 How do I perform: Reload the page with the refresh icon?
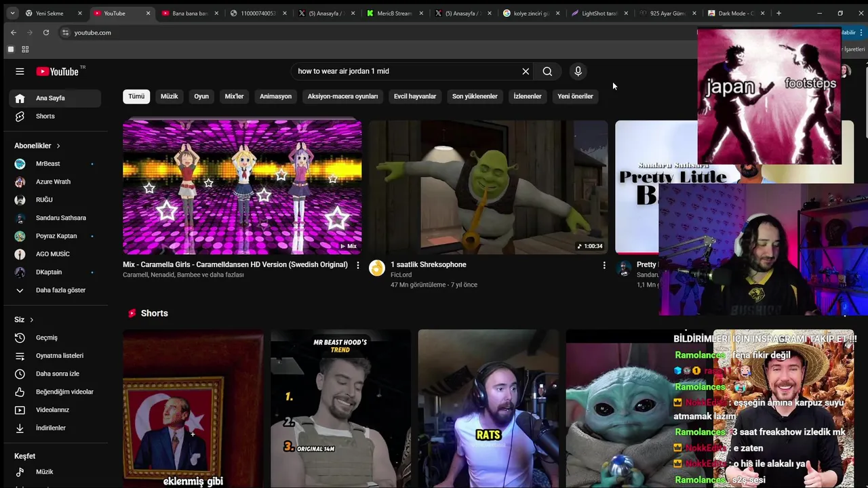pyautogui.click(x=45, y=33)
